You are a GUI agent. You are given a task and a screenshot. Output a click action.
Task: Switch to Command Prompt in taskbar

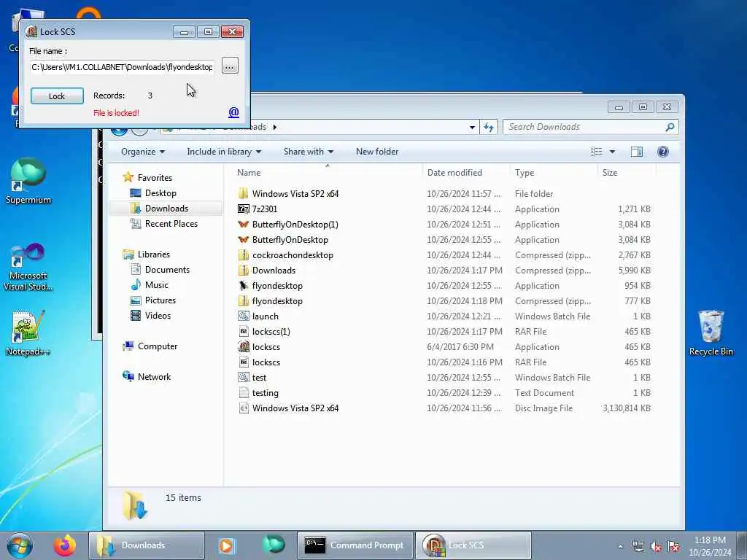click(355, 545)
